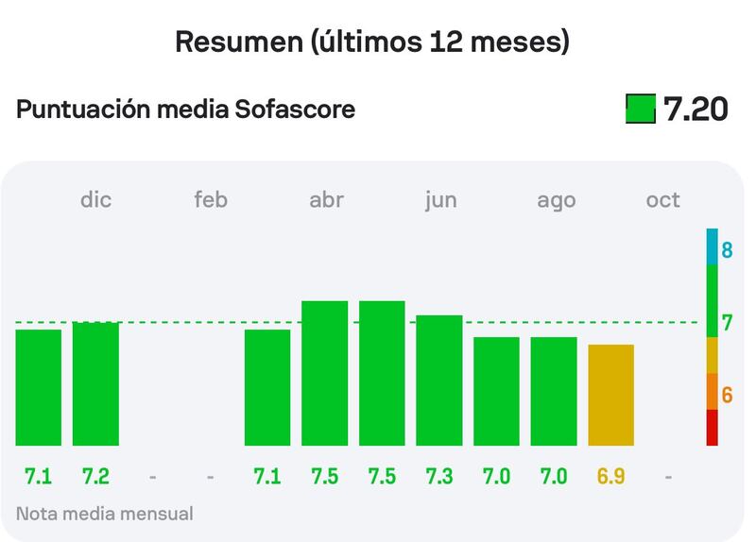Click the 7.5 bar adjacent to the 7.3 bar
The width and height of the screenshot is (756, 542).
point(382,373)
